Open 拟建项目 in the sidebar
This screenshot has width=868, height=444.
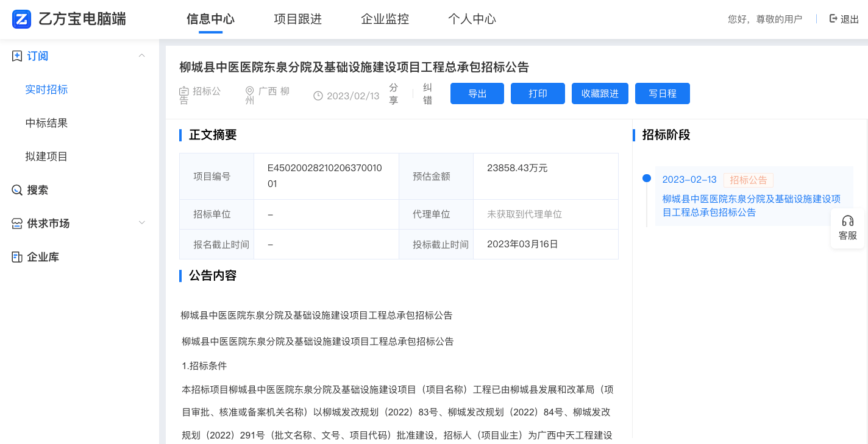[46, 157]
